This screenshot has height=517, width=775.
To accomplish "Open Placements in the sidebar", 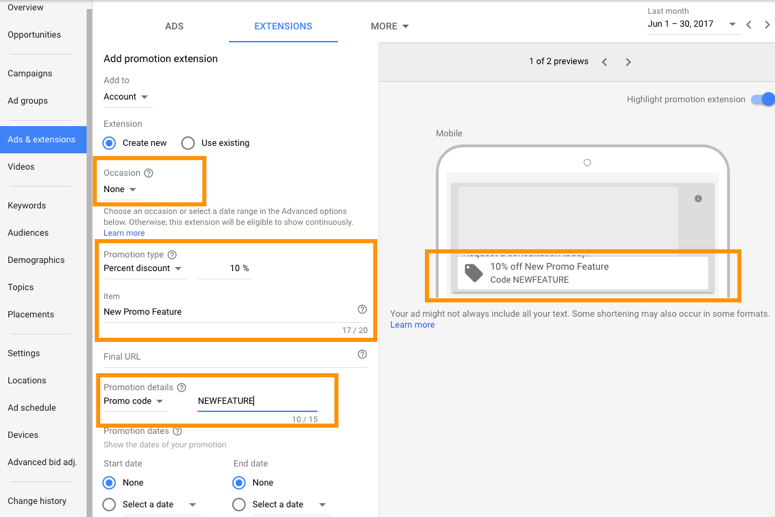I will (x=31, y=314).
